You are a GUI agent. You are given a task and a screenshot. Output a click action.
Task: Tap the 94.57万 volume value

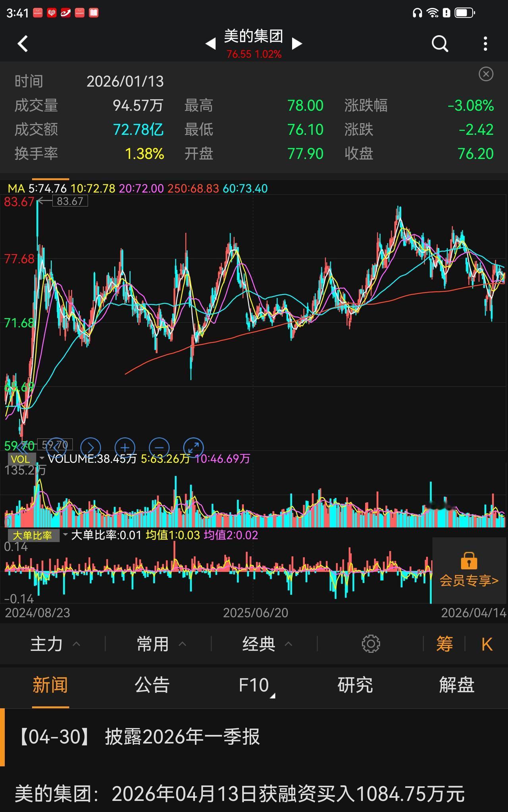(x=138, y=105)
